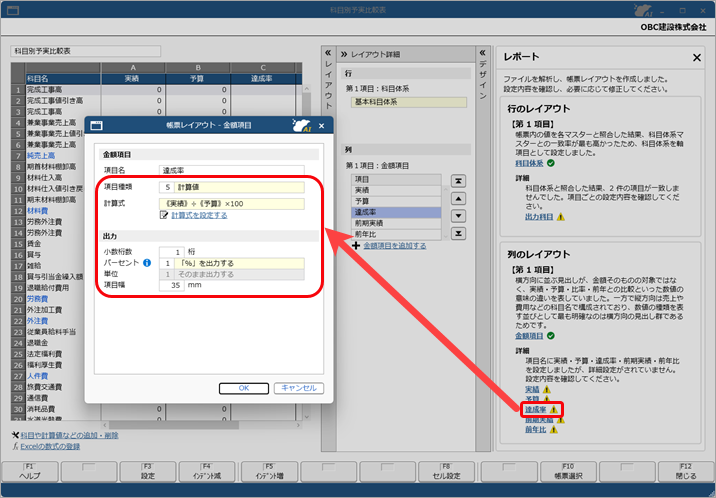Select 前年比 in the 金額項目 list
This screenshot has height=498, width=716.
(396, 234)
